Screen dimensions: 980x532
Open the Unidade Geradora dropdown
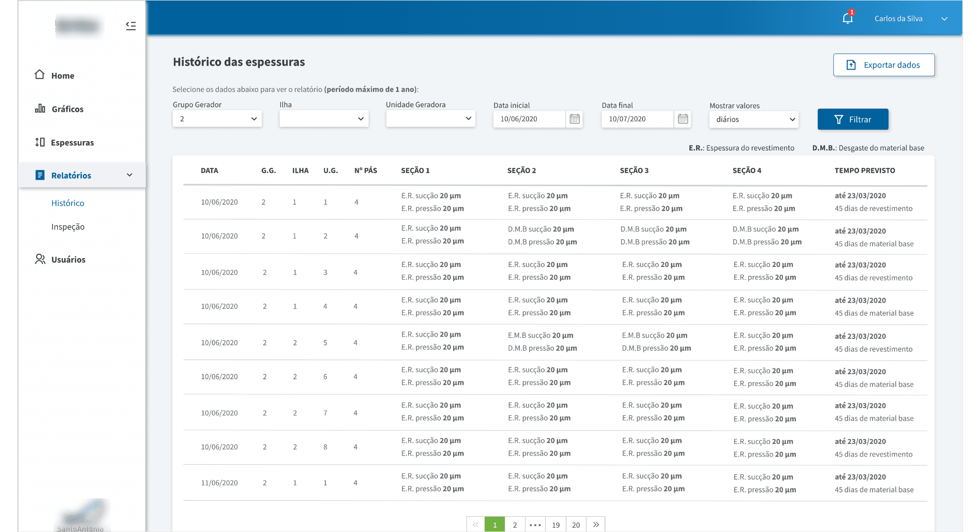[430, 119]
